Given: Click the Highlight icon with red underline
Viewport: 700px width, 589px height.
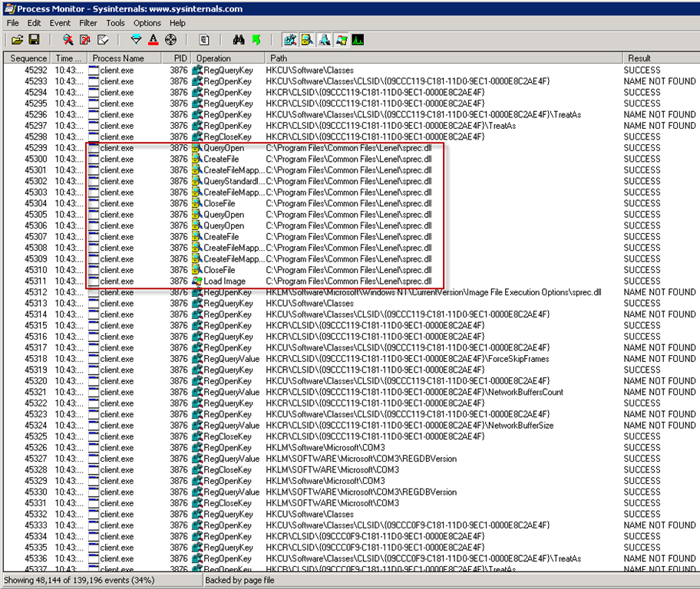Looking at the screenshot, I should click(x=154, y=39).
